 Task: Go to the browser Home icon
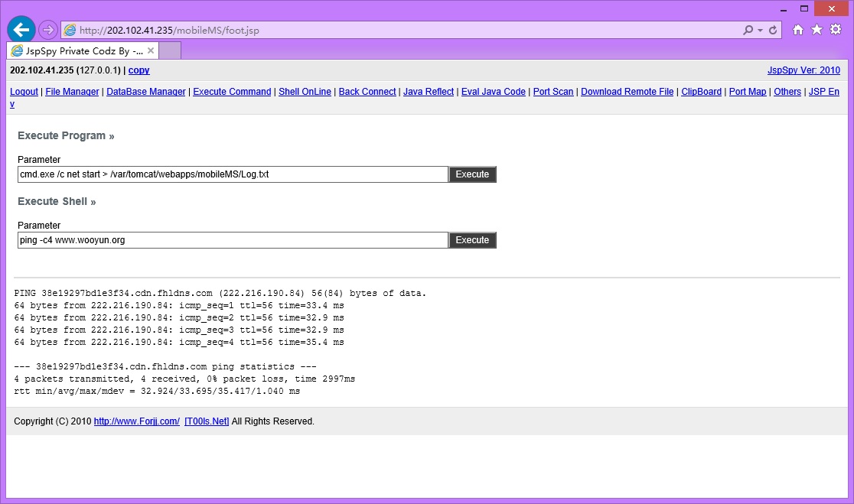pos(798,30)
